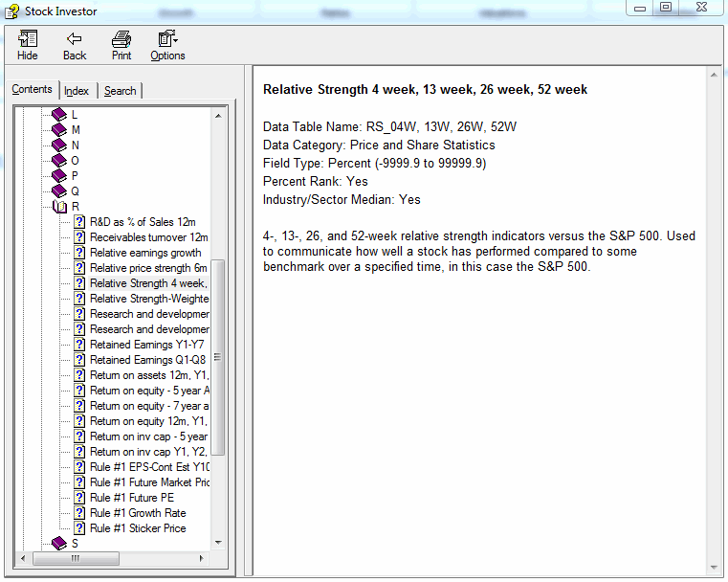Expand the Q book in contents tree
This screenshot has width=728, height=582.
[x=59, y=191]
